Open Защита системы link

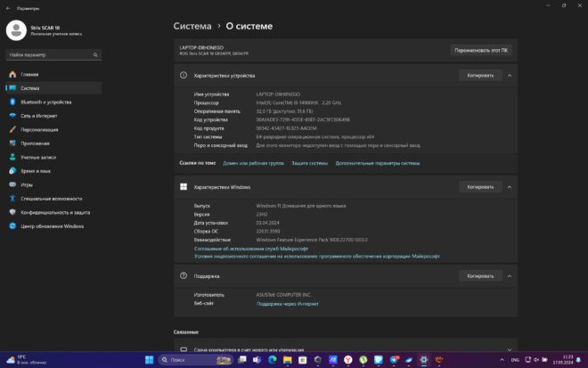310,163
